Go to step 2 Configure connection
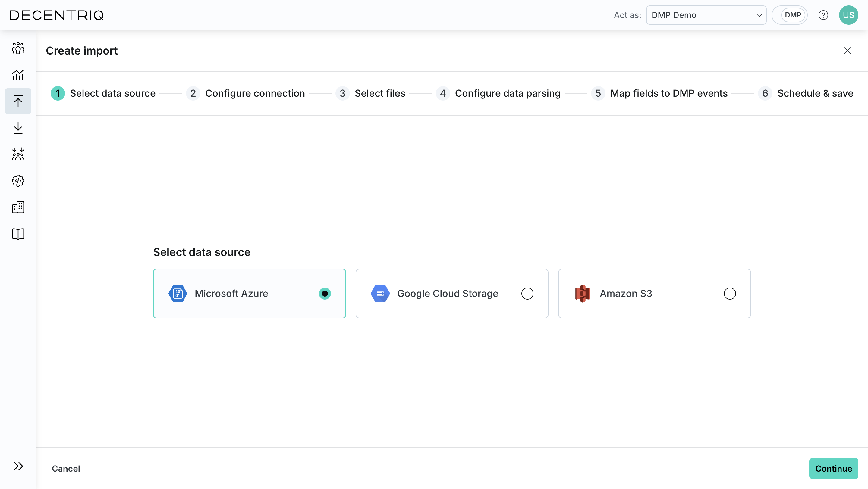Screen dimensions: 868x489 click(246, 93)
